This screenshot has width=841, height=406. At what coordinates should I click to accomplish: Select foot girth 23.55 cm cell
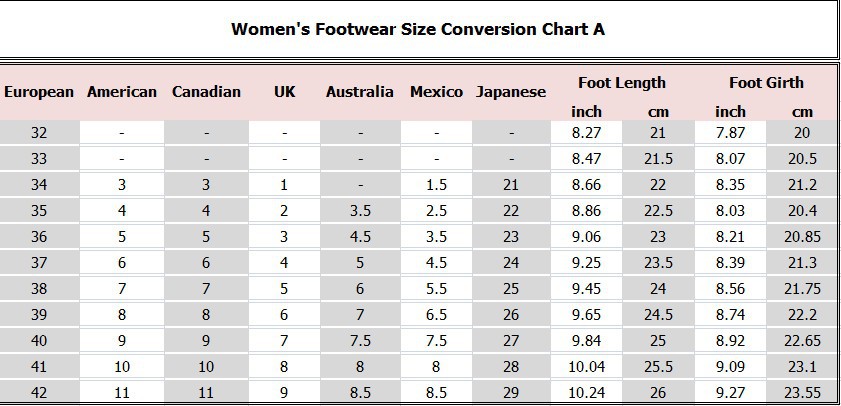pos(802,393)
